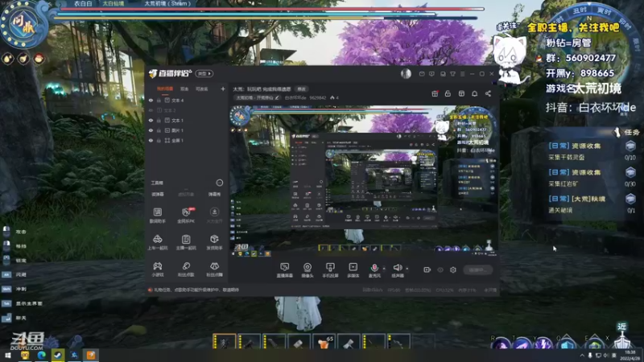The width and height of the screenshot is (644, 362).
Task: Toggle the preview eye icon beside the gear
Action: point(440,270)
